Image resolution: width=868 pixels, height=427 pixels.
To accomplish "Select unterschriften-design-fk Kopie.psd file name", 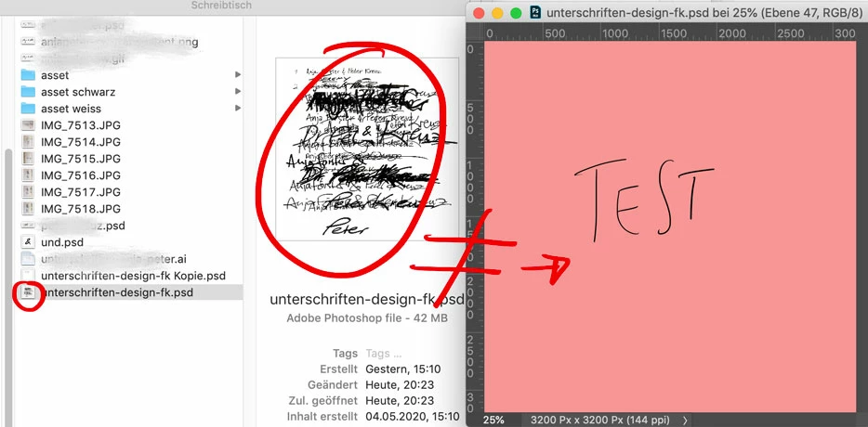I will point(134,276).
